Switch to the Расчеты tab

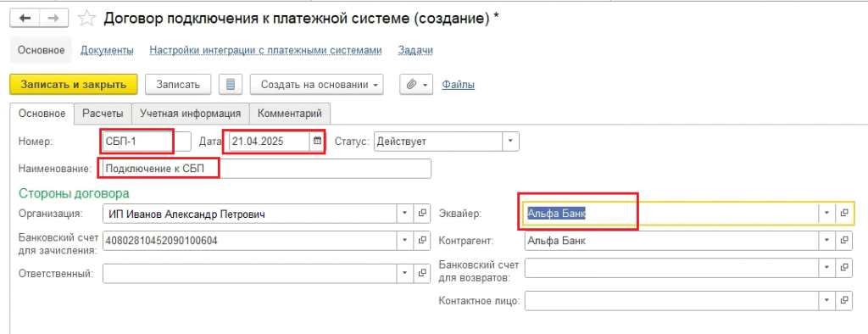[x=103, y=113]
